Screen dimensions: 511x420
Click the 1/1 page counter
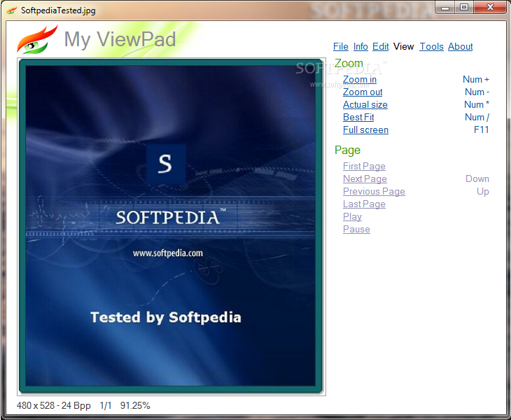pos(106,406)
